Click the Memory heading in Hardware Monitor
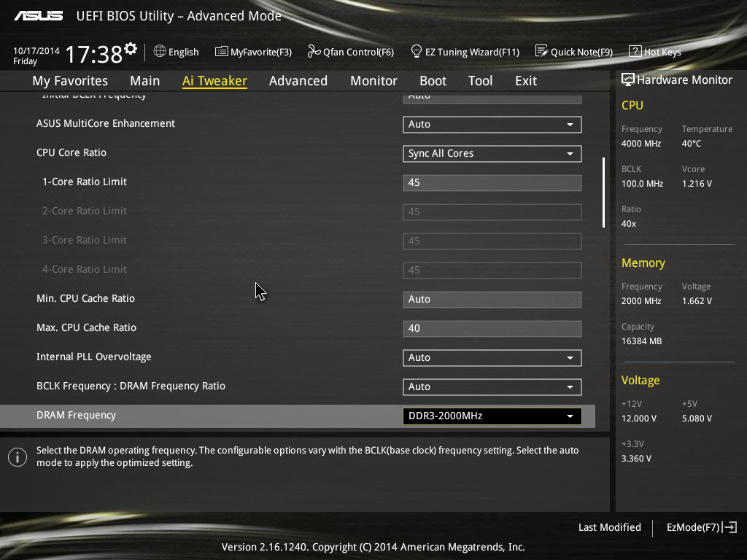 (643, 262)
